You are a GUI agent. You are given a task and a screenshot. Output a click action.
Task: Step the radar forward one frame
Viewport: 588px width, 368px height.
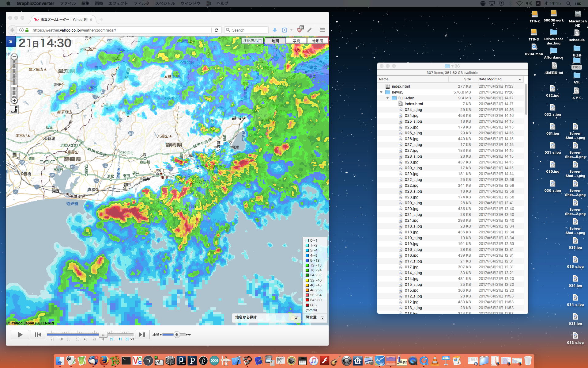[x=142, y=335]
